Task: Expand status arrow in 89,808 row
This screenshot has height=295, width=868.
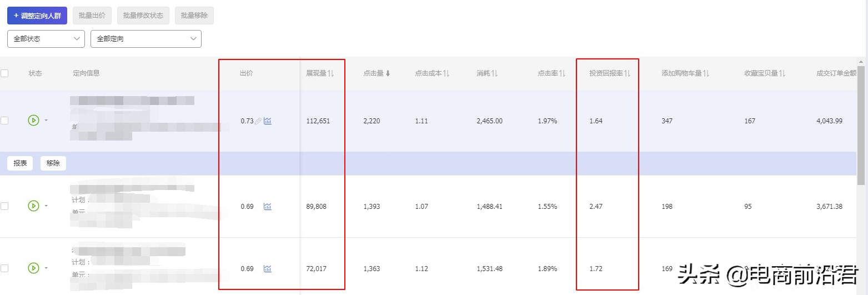Action: click(x=46, y=206)
